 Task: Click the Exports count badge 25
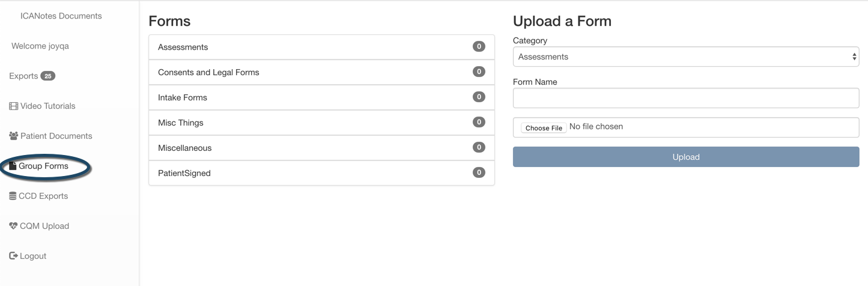coord(47,76)
